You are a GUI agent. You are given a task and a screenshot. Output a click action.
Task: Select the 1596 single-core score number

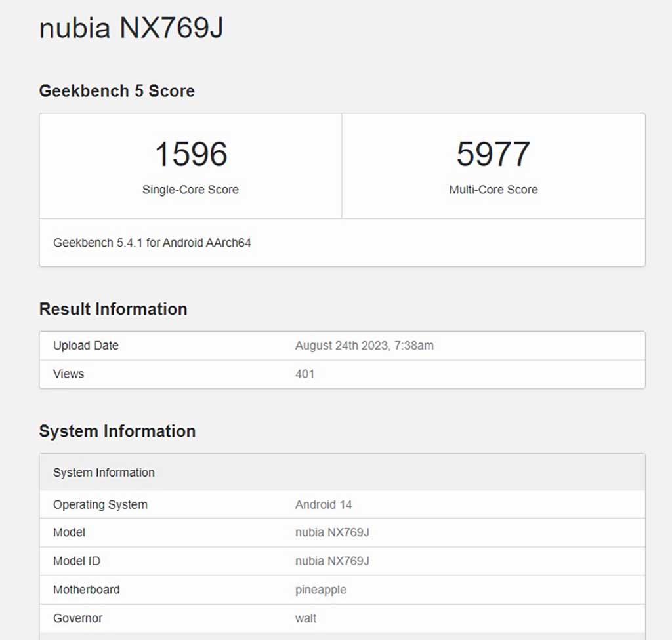[191, 154]
